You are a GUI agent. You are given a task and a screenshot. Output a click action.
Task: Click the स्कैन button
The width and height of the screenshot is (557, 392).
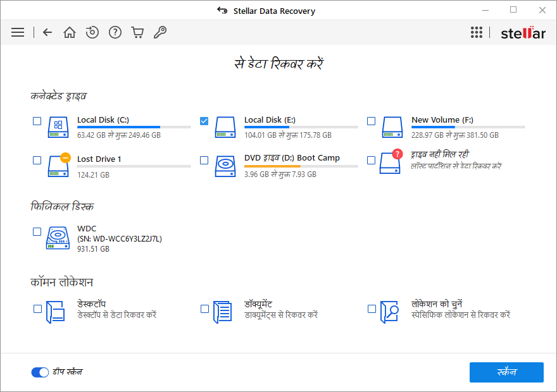506,372
